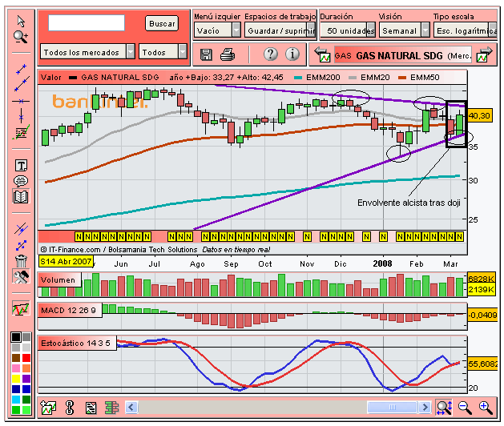The height and width of the screenshot is (426, 504).
Task: Click the Envolvente alcista tras doji annotation
Action: coord(409,203)
